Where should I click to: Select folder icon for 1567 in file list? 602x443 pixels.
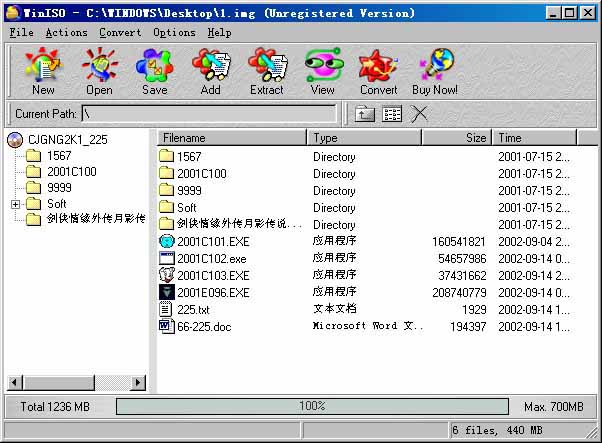click(x=166, y=156)
